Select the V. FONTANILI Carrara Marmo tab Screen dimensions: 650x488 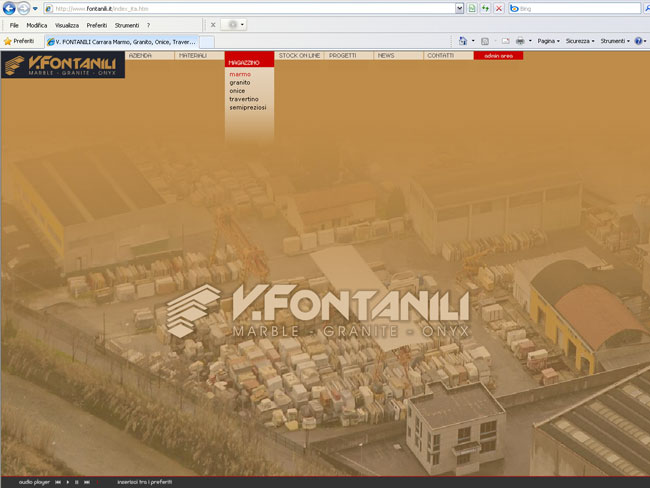tap(121, 42)
